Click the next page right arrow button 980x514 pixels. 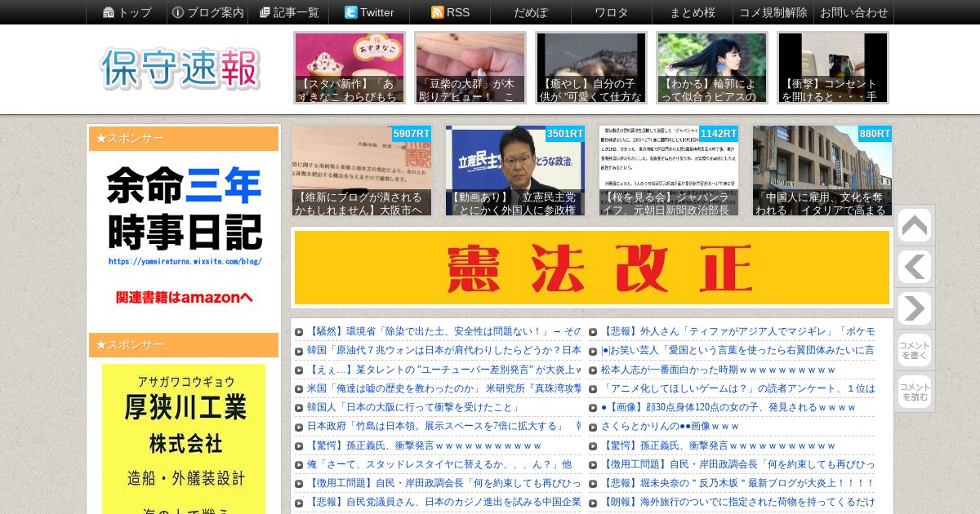pyautogui.click(x=914, y=308)
